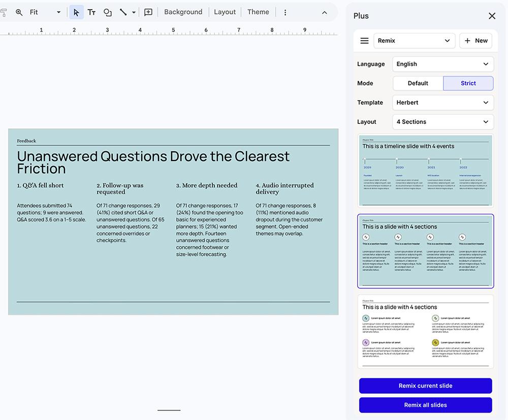Click the slide title Unanswered Questions text
Screen dimensions: 508x420
click(x=153, y=162)
